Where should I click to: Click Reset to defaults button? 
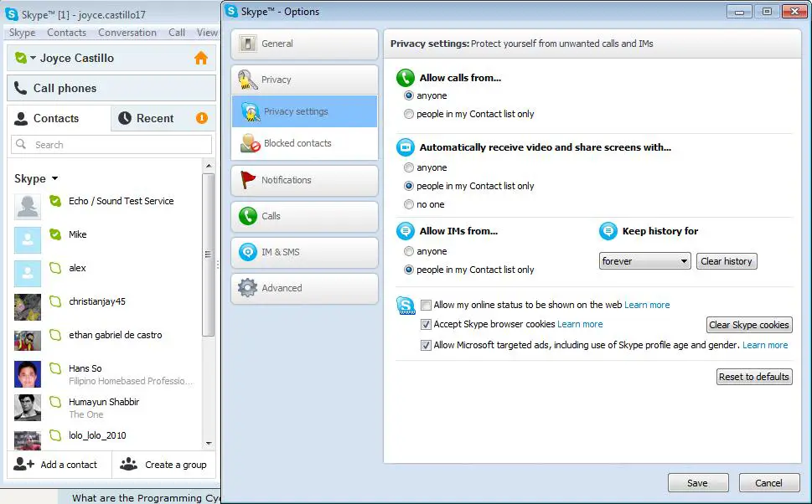[754, 377]
